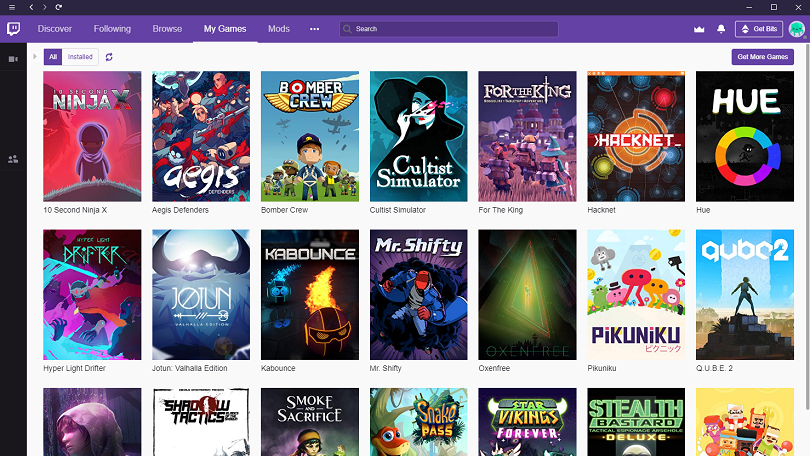Open the Oxenfree cover art
Screen dimensions: 810x456
(x=527, y=294)
